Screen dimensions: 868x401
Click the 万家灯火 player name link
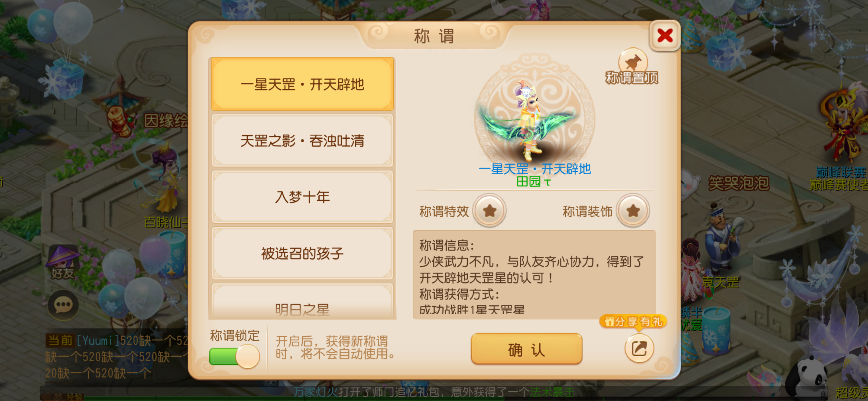[x=316, y=392]
